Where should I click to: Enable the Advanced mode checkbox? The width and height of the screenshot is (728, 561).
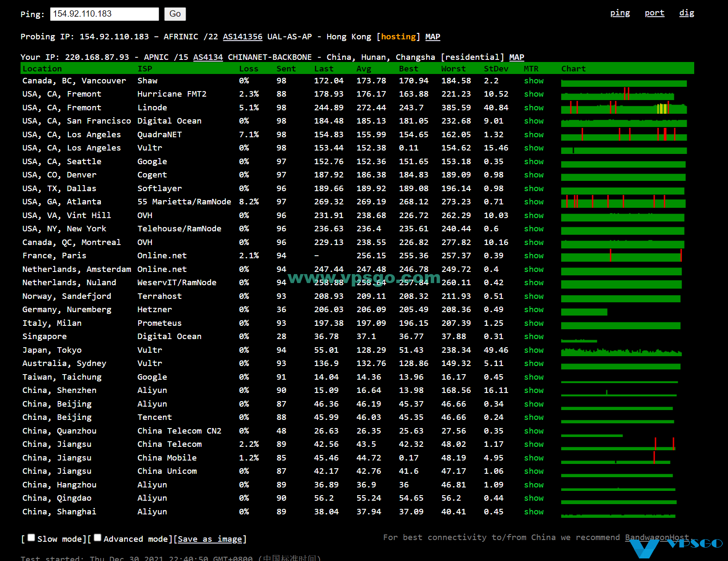click(x=98, y=538)
